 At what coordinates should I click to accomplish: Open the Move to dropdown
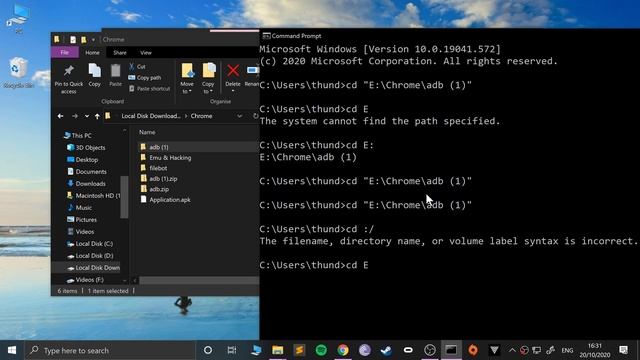coord(187,79)
